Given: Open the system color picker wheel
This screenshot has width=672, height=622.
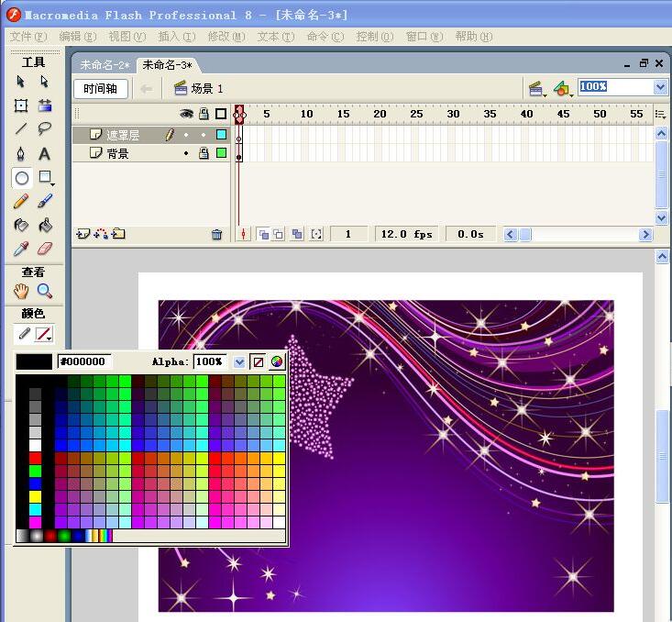Looking at the screenshot, I should pos(277,361).
